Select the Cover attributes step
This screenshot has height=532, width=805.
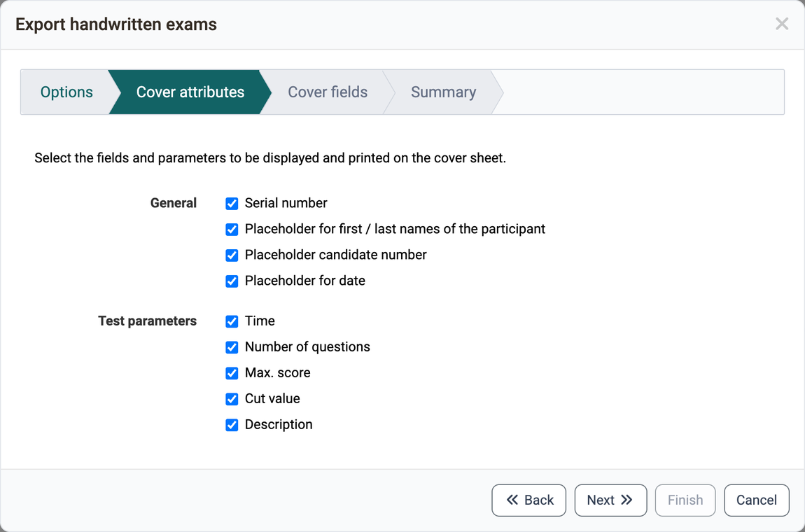(x=190, y=92)
